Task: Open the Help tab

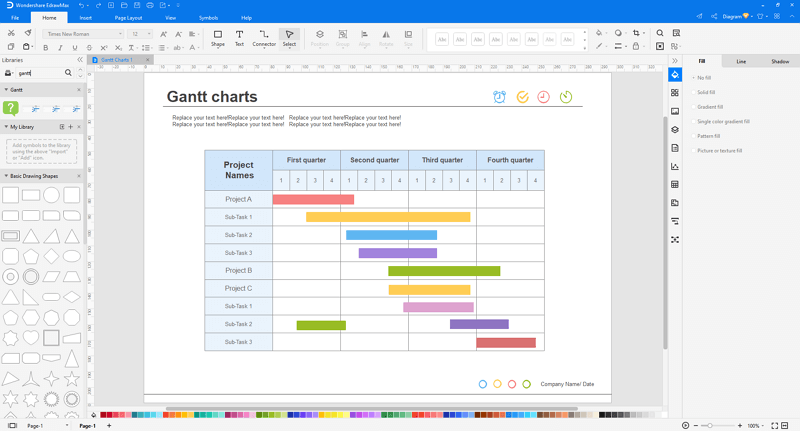Action: point(246,18)
